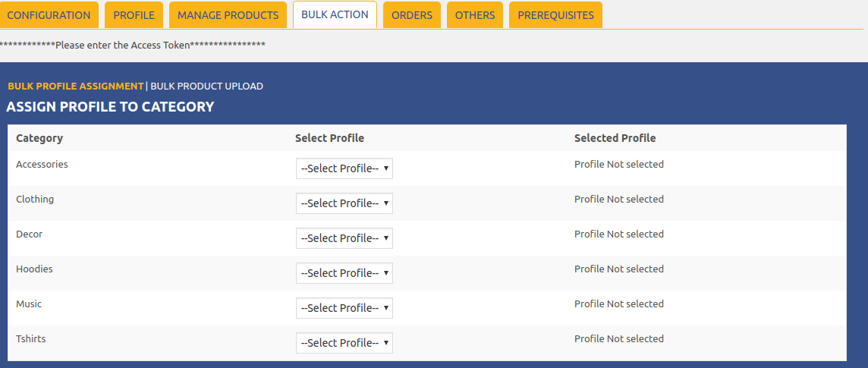
Task: Open the Bulk Product Upload link
Action: [x=206, y=86]
